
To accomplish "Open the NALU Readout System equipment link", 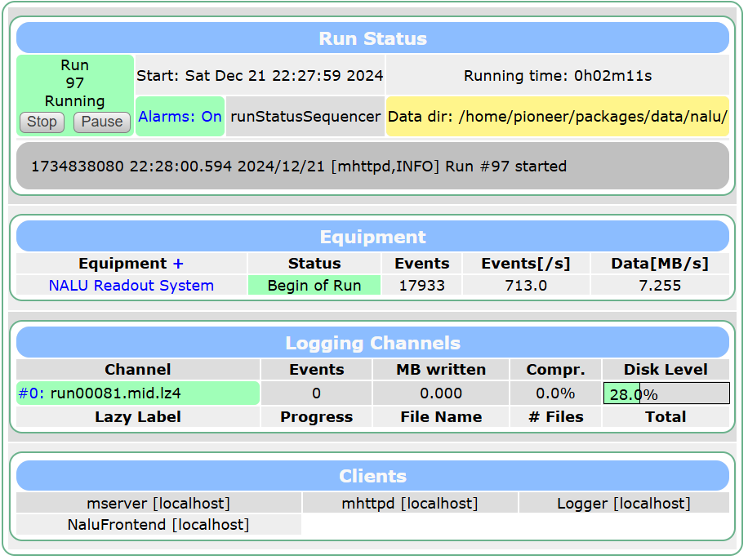I will pos(131,285).
